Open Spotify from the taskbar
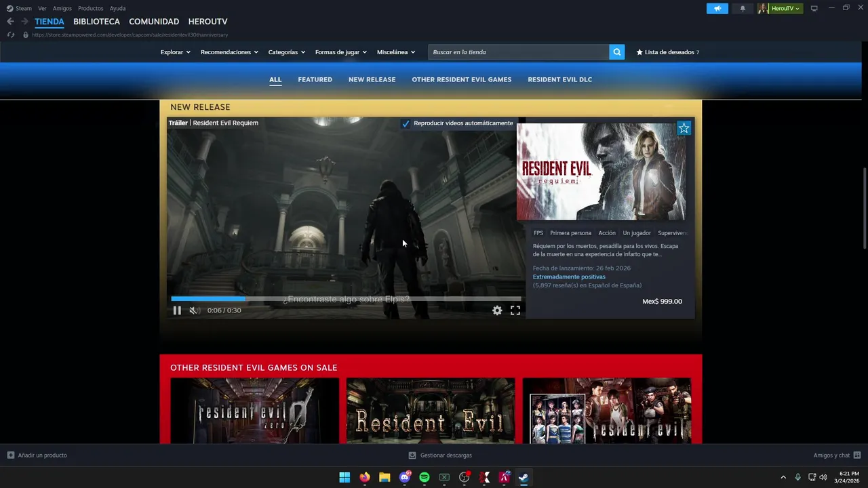 pos(425,477)
